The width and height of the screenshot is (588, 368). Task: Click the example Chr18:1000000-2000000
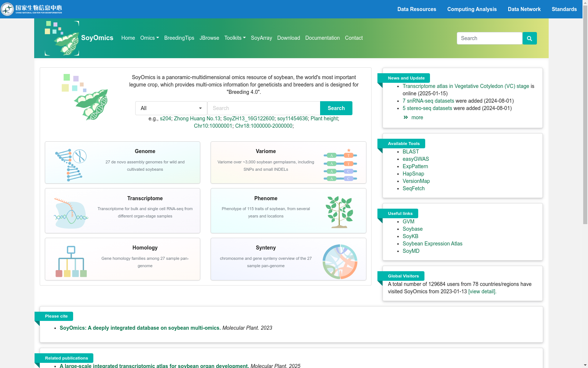click(x=264, y=126)
